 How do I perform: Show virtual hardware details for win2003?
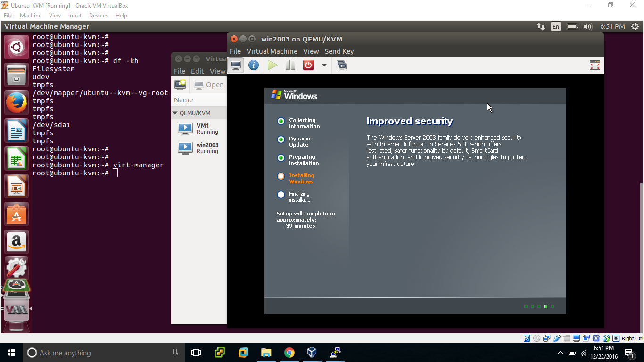[254, 65]
